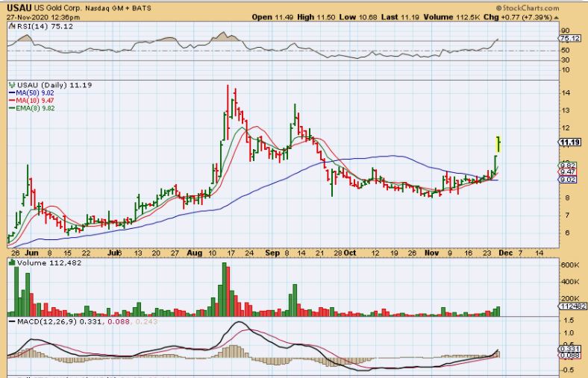Viewport: 588px width, 378px height.
Task: Click the 112482 volume tag on right axis
Action: (572, 306)
